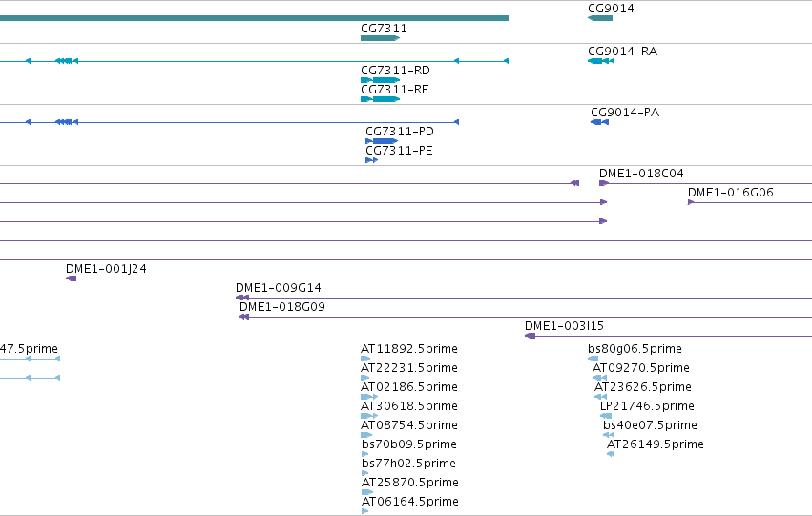812x516 pixels.
Task: Click the DME1-009G14 end arrow glyph
Action: click(x=241, y=298)
